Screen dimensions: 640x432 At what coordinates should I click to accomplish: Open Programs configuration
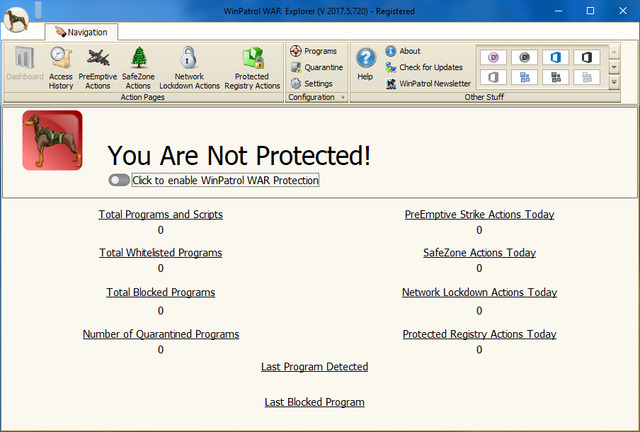(x=313, y=51)
